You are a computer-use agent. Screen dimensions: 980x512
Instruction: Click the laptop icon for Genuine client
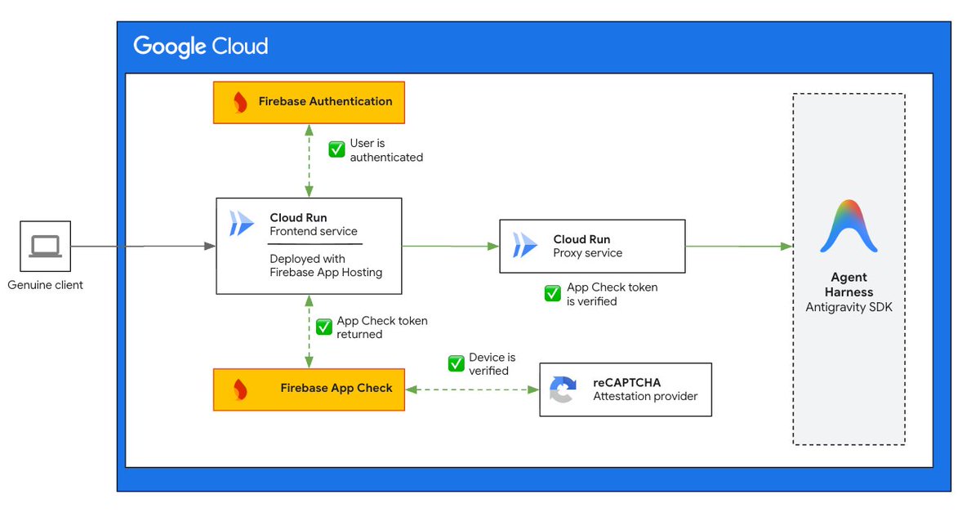tap(45, 246)
